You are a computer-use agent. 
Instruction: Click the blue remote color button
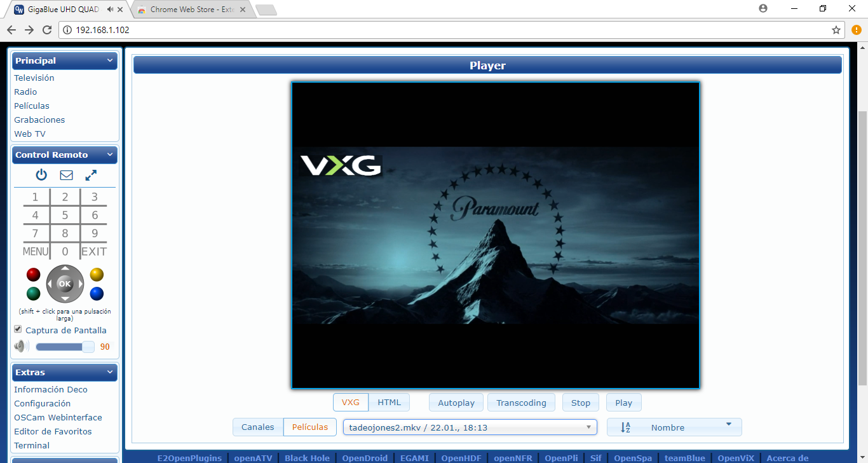click(x=97, y=294)
